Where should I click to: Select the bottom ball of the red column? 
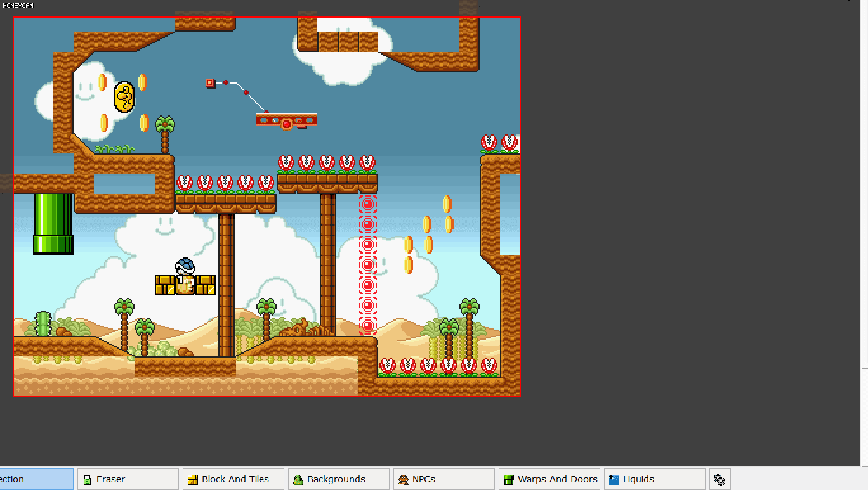tap(368, 326)
